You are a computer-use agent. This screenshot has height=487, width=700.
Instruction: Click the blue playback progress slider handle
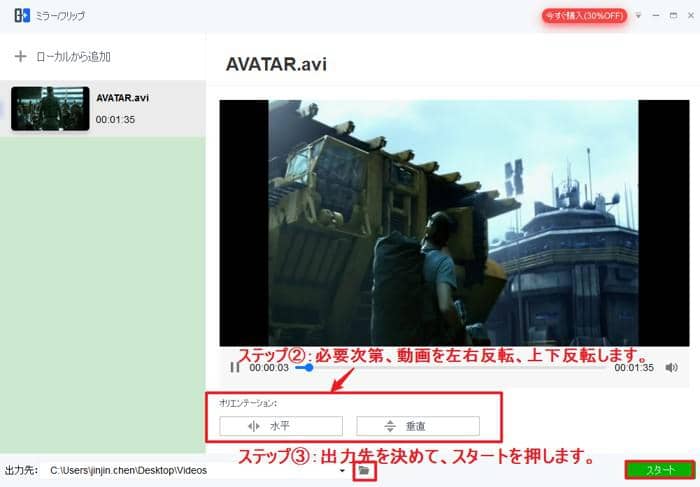(x=308, y=368)
